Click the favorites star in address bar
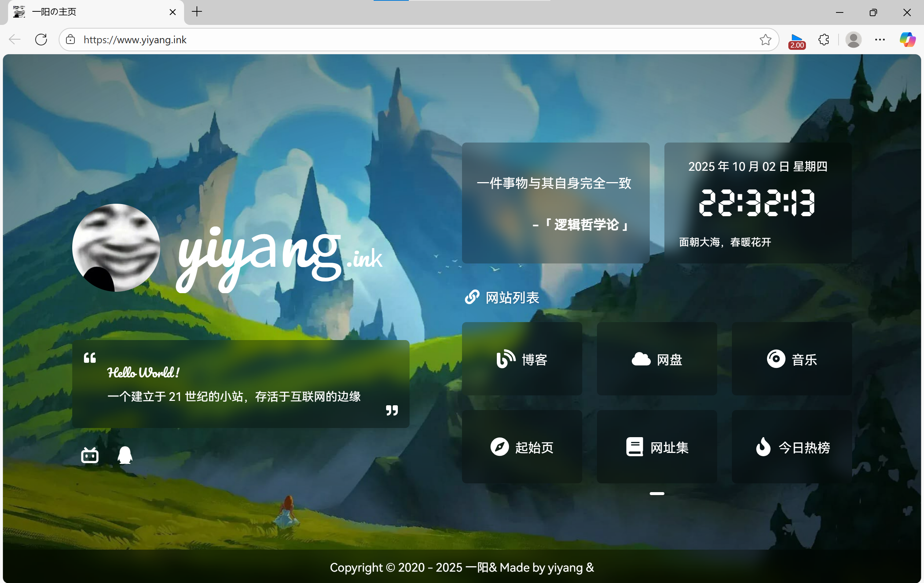 pos(765,40)
